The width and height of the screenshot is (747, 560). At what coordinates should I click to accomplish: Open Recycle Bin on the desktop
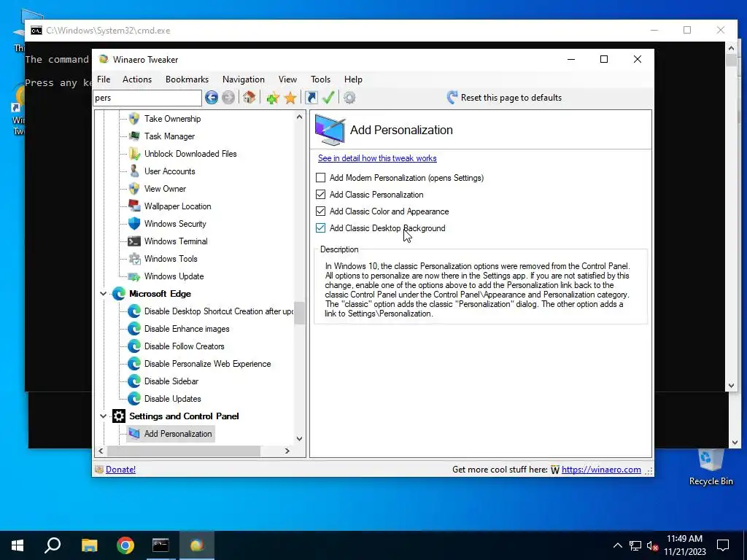[x=711, y=467]
